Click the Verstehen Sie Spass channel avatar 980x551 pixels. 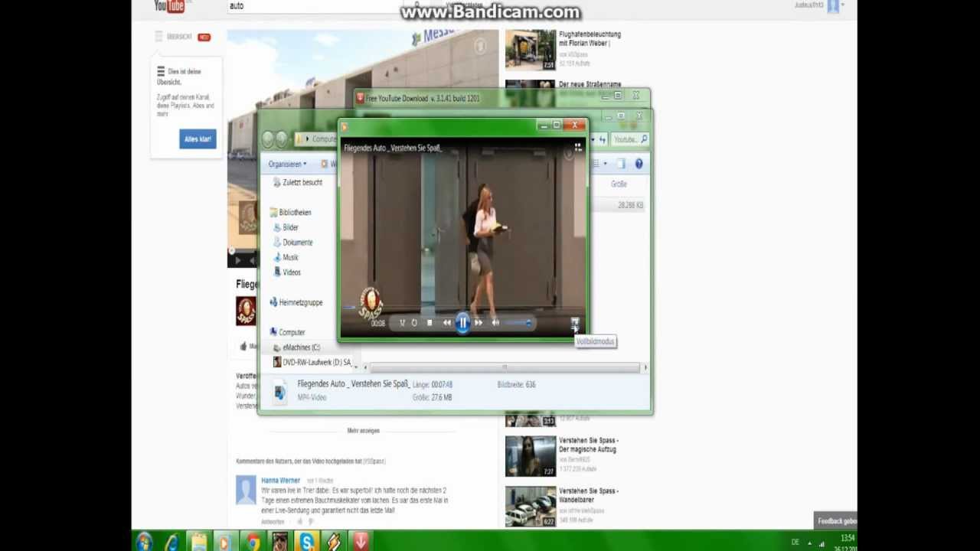[x=246, y=311]
